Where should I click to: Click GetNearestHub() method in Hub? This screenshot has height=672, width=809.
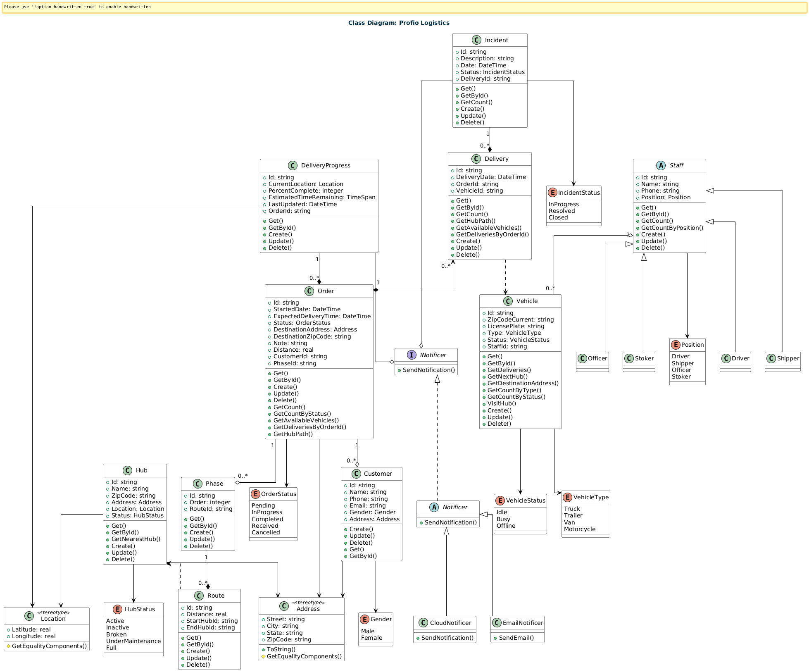click(136, 539)
